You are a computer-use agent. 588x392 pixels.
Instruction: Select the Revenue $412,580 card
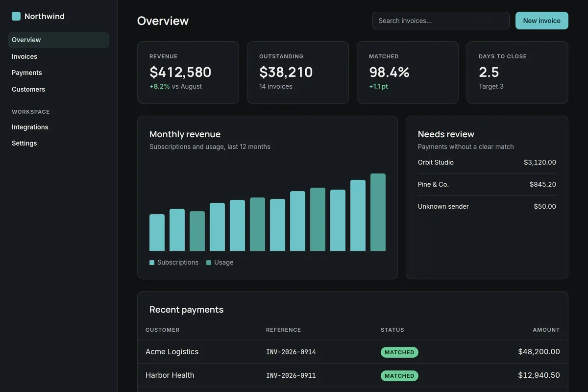pos(188,73)
